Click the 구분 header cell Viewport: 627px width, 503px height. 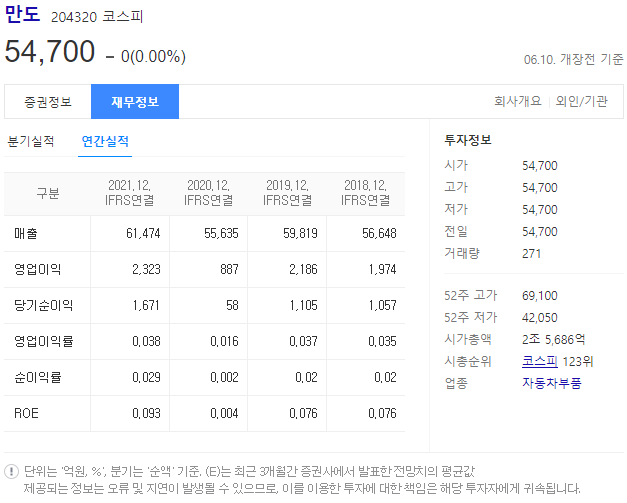[48, 194]
